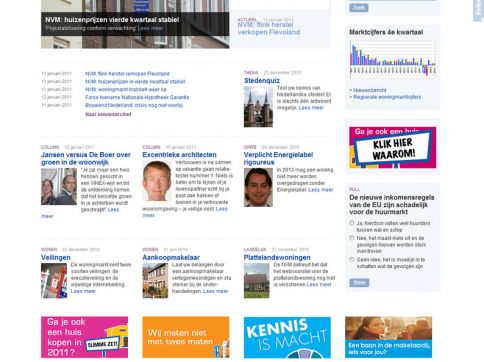Click 'Lees meer' under Aankoopmakelaar text
The width and height of the screenshot is (484, 362).
tap(216, 291)
